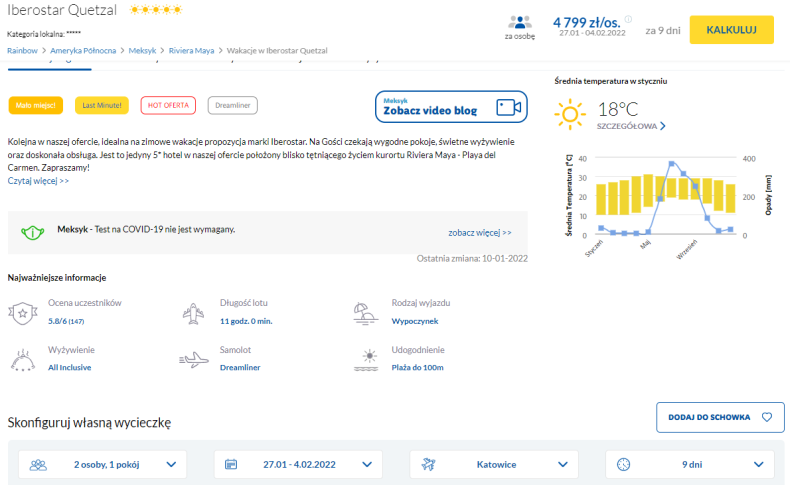Click the yellow star hotel rating
This screenshot has width=790, height=485.
click(156, 10)
